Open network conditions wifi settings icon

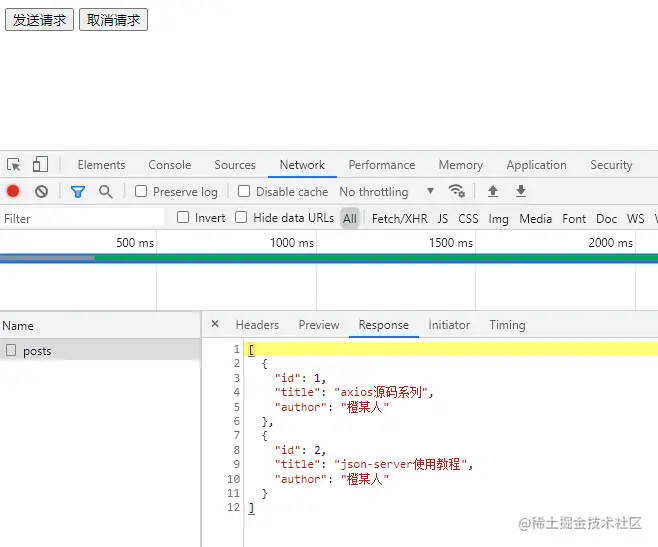(x=457, y=191)
